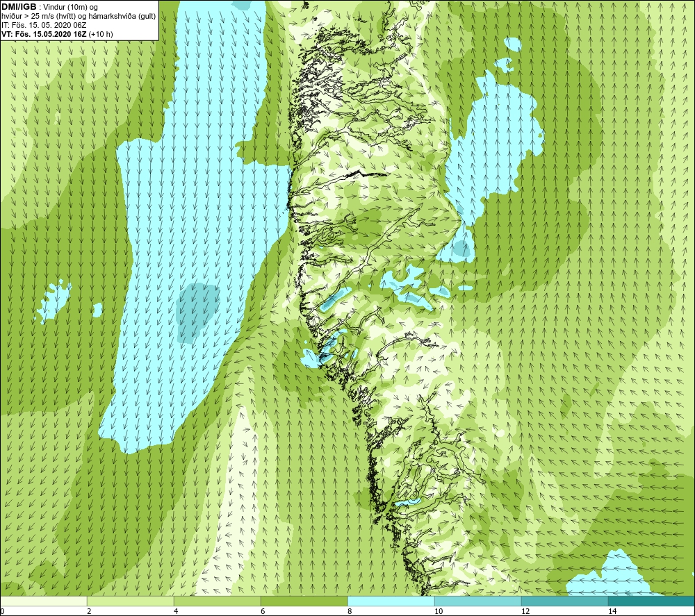Click the legend value '14'
Screen dimensions: 695x616
[x=612, y=611]
